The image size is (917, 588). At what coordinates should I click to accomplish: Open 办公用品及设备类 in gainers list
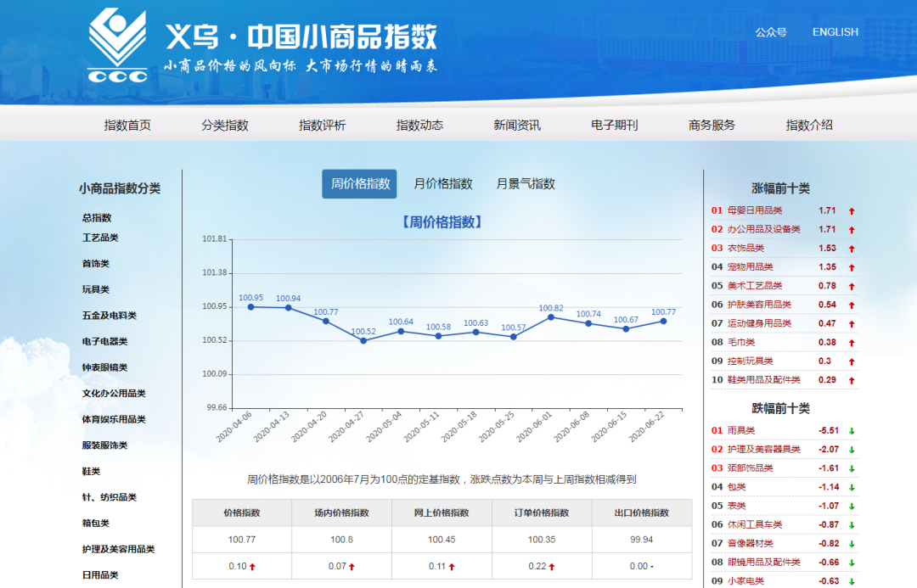pyautogui.click(x=764, y=229)
